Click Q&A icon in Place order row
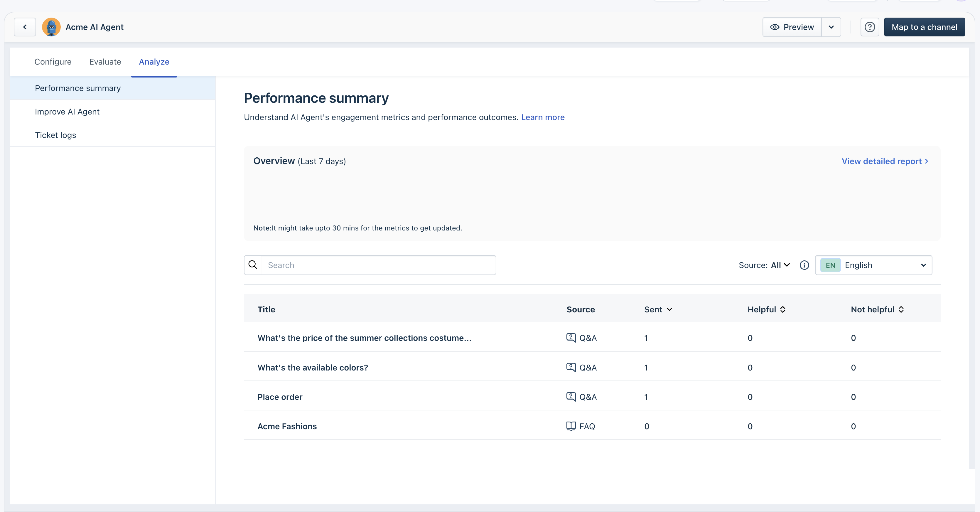This screenshot has height=512, width=980. (x=571, y=397)
